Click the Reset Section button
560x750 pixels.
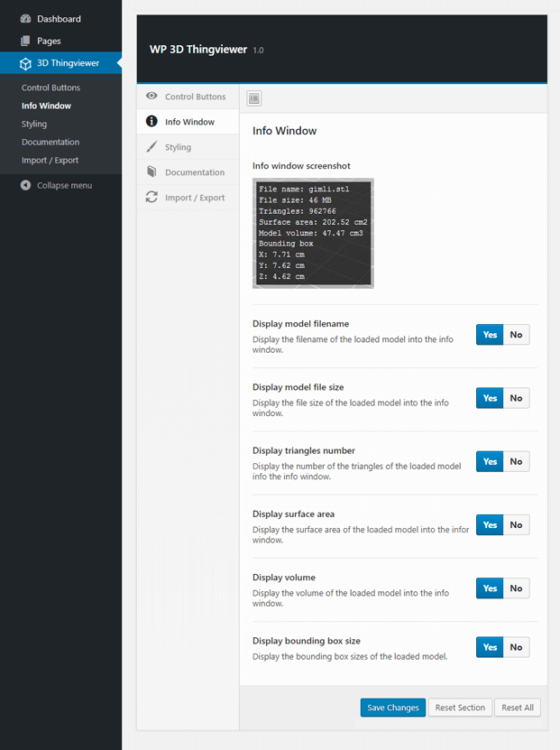[x=460, y=708]
